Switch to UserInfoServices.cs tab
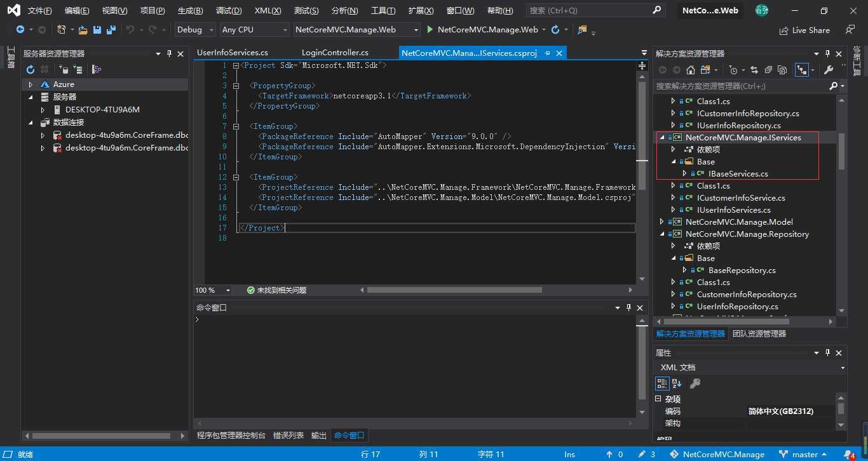This screenshot has width=868, height=461. click(x=233, y=53)
